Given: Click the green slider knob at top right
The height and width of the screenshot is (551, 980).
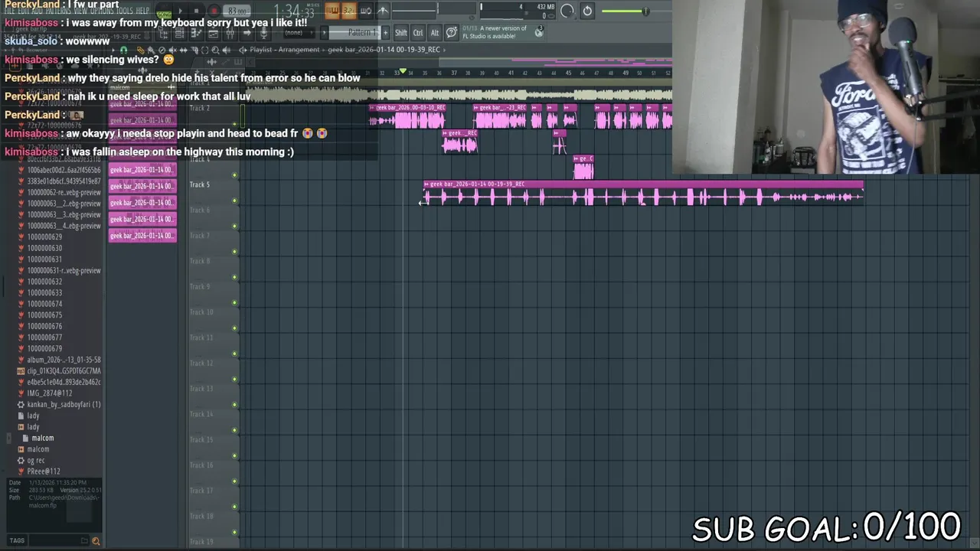Looking at the screenshot, I should (x=646, y=11).
